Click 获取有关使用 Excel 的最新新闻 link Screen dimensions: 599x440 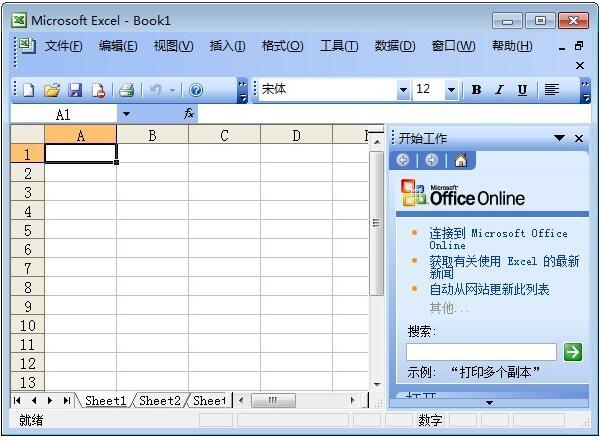pos(504,267)
